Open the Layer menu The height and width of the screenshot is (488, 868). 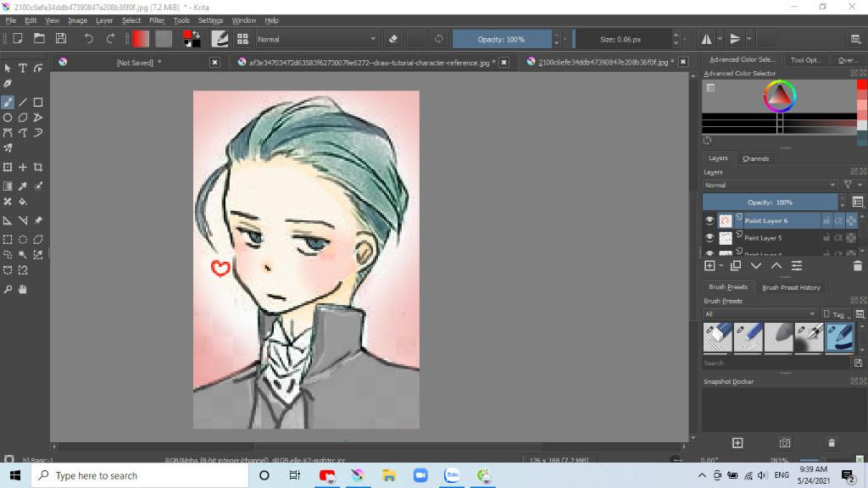[104, 20]
